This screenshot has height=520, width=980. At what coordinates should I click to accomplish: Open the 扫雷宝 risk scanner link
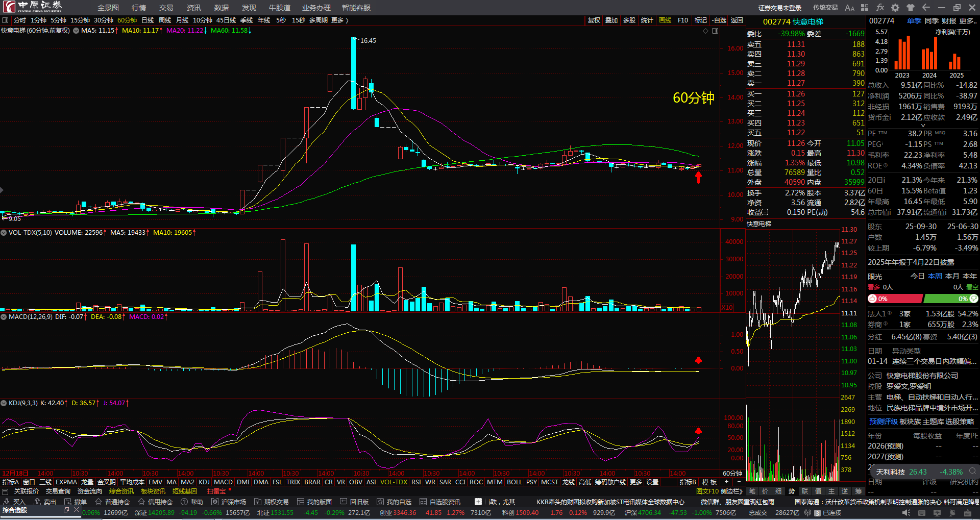pyautogui.click(x=216, y=491)
